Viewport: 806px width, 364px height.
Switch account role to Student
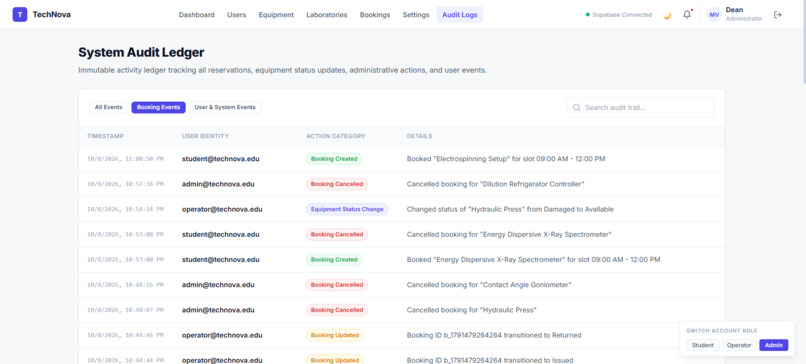(702, 345)
